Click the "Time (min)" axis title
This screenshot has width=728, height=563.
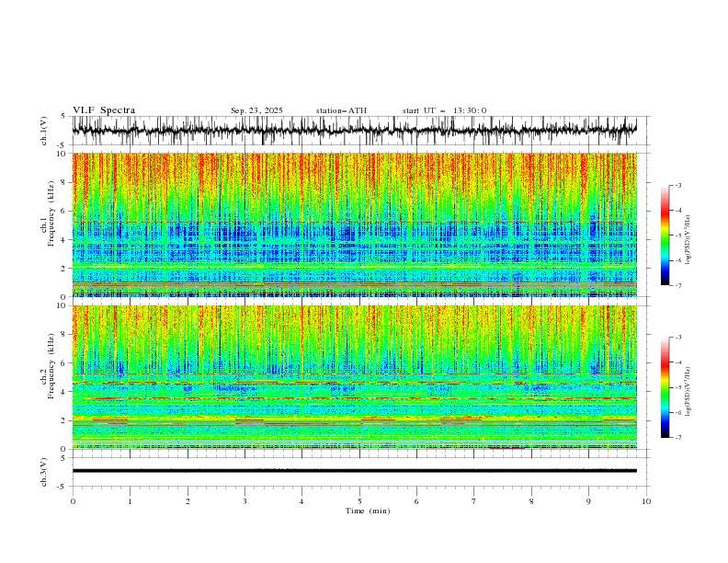point(368,511)
